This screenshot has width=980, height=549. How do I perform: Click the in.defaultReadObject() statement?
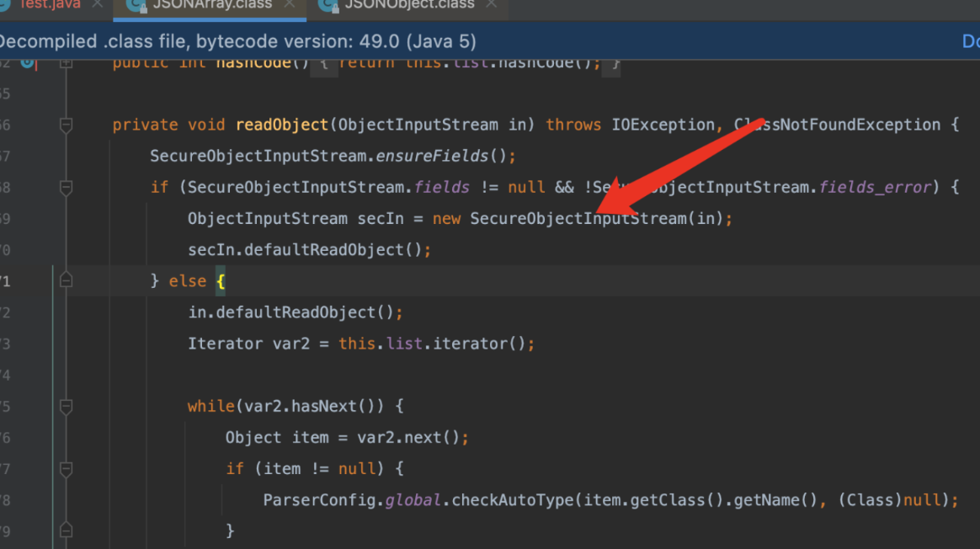pos(296,312)
